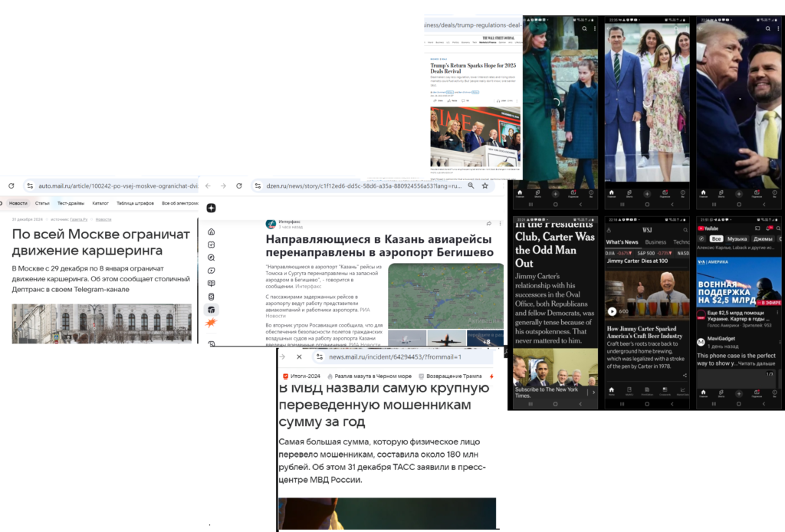Switch to the WSJ What's News tab
The height and width of the screenshot is (532, 785).
(622, 242)
